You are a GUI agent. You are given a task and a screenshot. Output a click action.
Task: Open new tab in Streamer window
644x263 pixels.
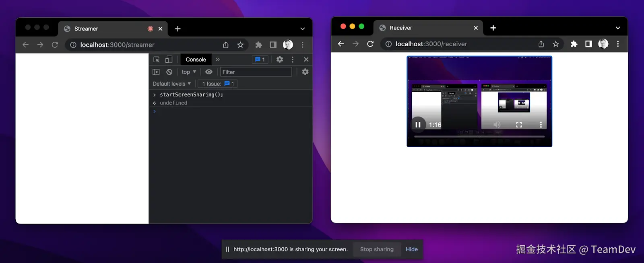pyautogui.click(x=178, y=29)
